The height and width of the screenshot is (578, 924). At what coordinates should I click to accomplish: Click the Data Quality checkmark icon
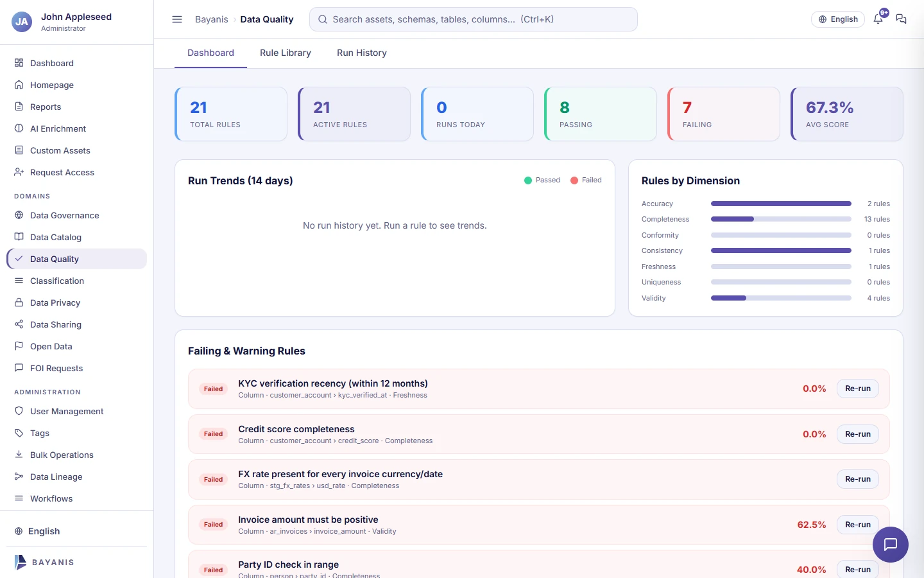click(19, 259)
